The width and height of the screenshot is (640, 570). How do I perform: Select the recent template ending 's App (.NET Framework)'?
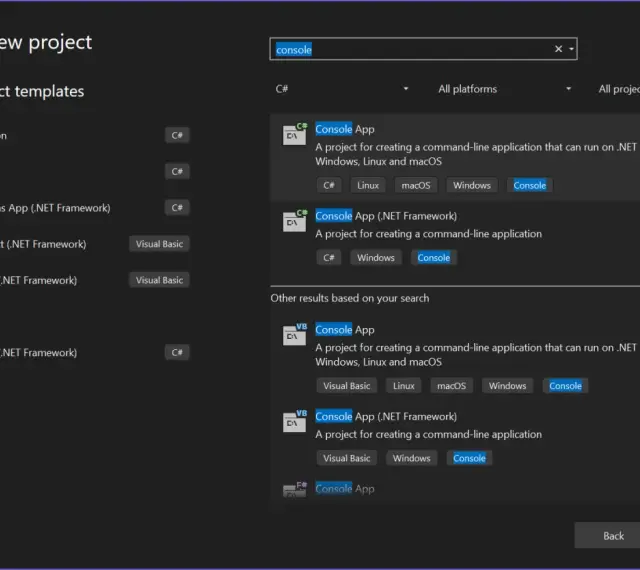[95, 208]
